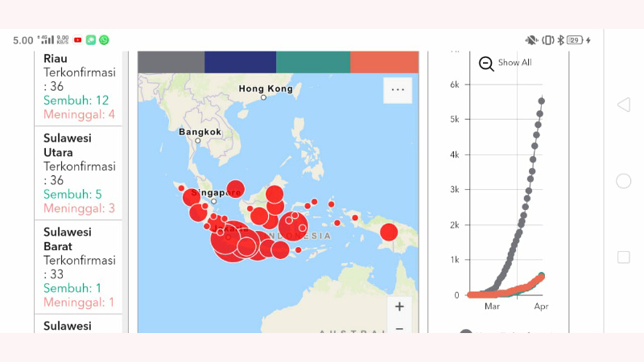Click the topmost gray data point on chart
Screen dimensions: 644x362
click(x=541, y=101)
